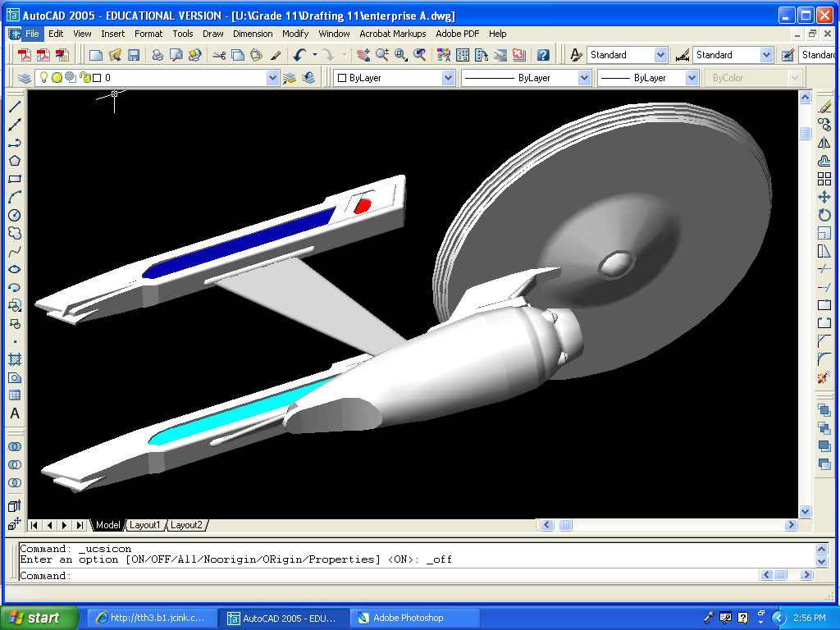Toggle the layer lock padlock icon

84,78
